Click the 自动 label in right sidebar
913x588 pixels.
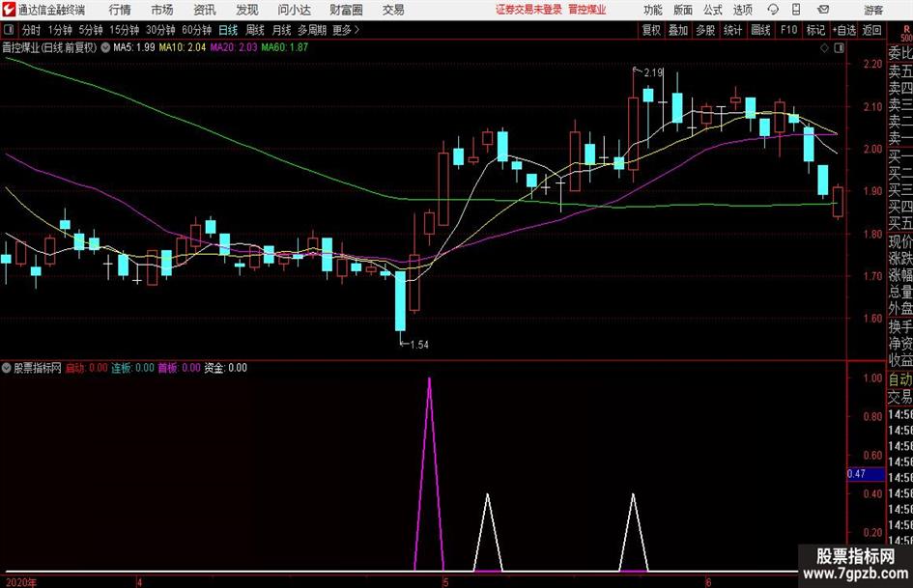[900, 379]
